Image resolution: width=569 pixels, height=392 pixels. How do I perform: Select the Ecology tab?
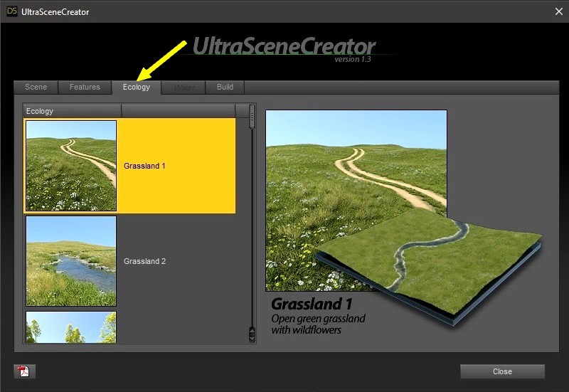(137, 87)
